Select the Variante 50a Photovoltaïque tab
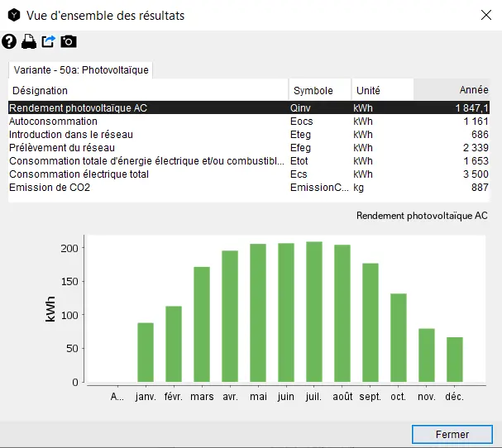This screenshot has width=502, height=448. [80, 70]
